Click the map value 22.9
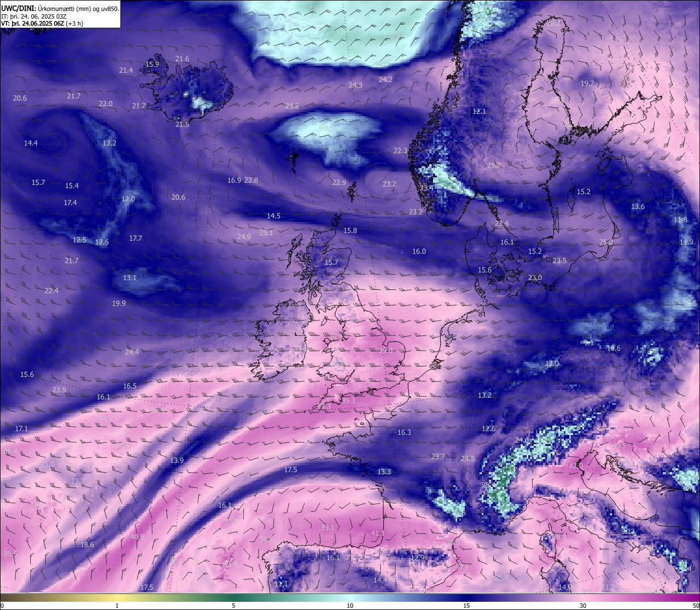 (x=339, y=183)
